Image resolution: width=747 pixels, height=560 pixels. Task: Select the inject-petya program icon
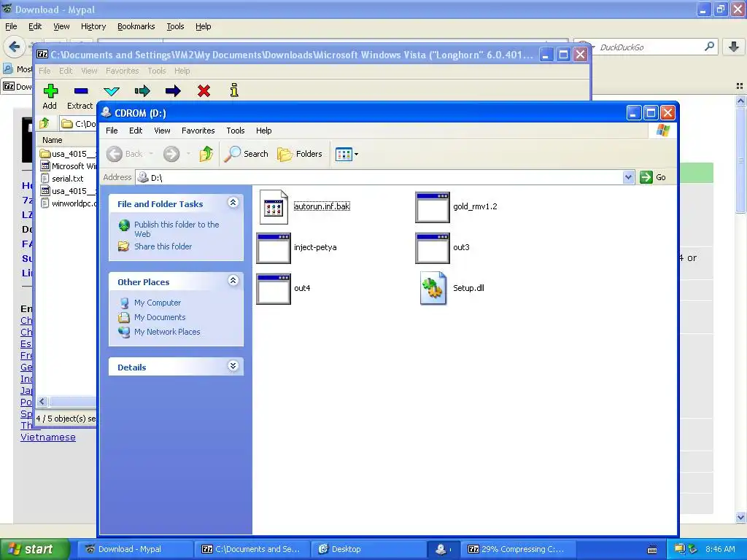274,248
